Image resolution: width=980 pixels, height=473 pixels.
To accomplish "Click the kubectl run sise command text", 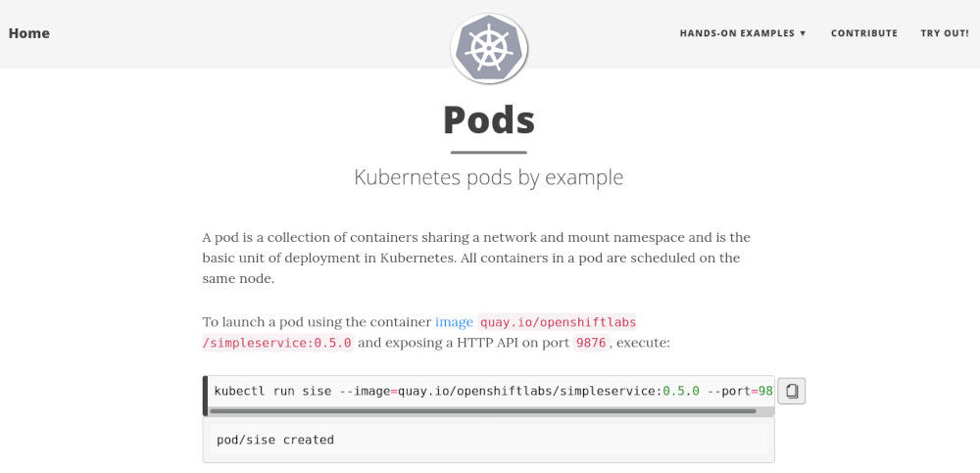I will click(493, 391).
